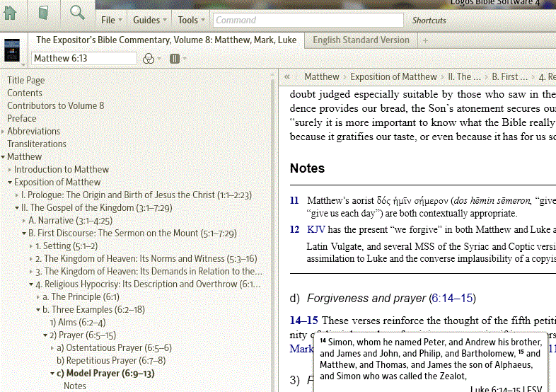Screen dimensions: 556x392
Task: Click the 'II. The ...' breadcrumb
Action: click(x=464, y=76)
